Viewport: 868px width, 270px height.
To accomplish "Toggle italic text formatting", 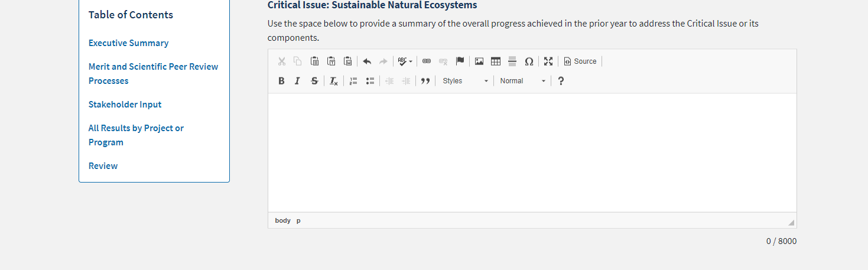I will [298, 81].
